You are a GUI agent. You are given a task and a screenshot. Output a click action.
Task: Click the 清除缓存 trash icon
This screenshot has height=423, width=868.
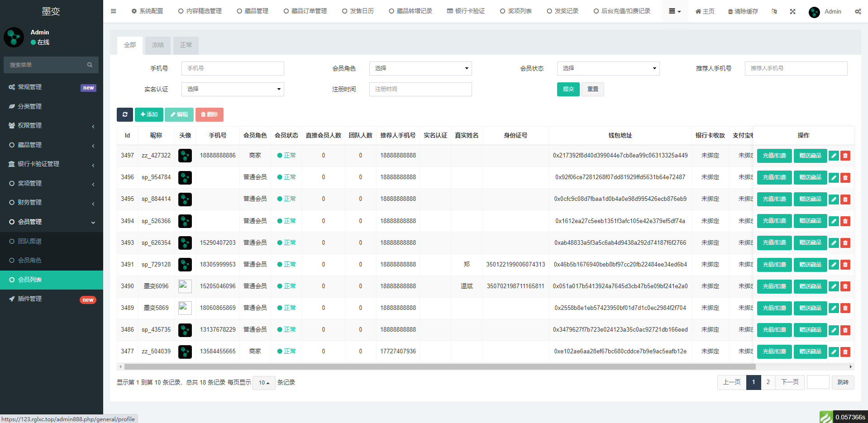pyautogui.click(x=730, y=12)
